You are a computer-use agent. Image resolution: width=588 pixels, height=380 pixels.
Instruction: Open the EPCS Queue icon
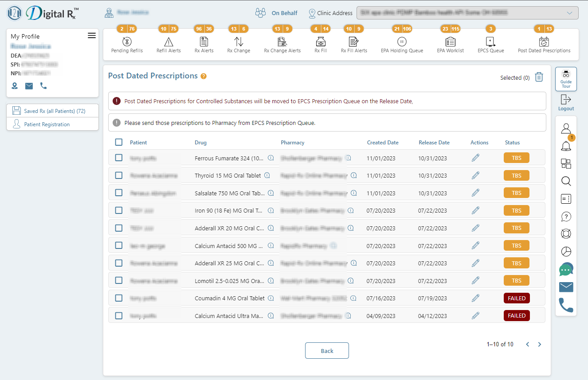pos(490,41)
